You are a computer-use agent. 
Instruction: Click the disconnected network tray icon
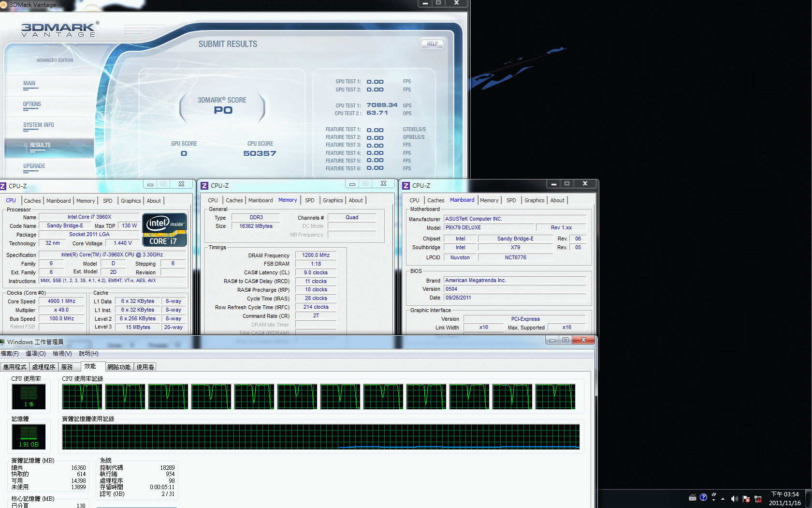tap(758, 499)
